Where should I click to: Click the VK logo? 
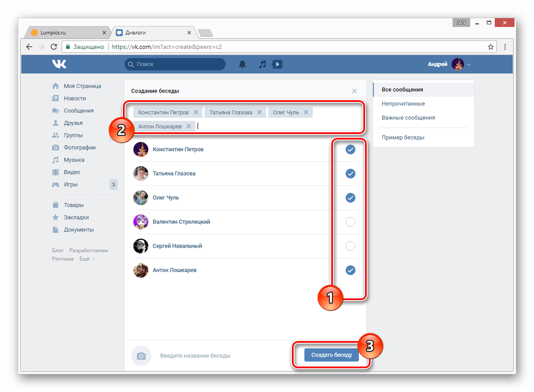pyautogui.click(x=59, y=64)
